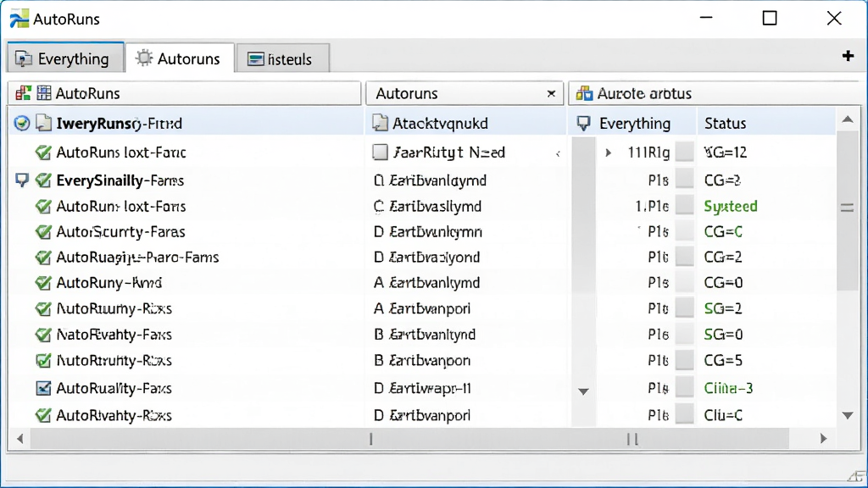Click the Clu=C status value
The width and height of the screenshot is (868, 488).
[x=723, y=415]
